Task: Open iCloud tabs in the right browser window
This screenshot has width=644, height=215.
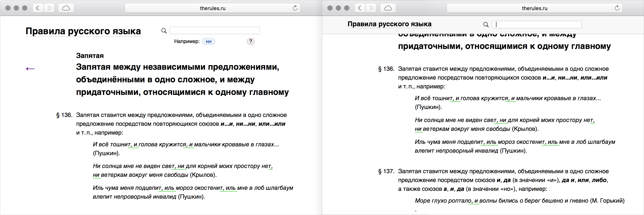Action: tap(388, 8)
